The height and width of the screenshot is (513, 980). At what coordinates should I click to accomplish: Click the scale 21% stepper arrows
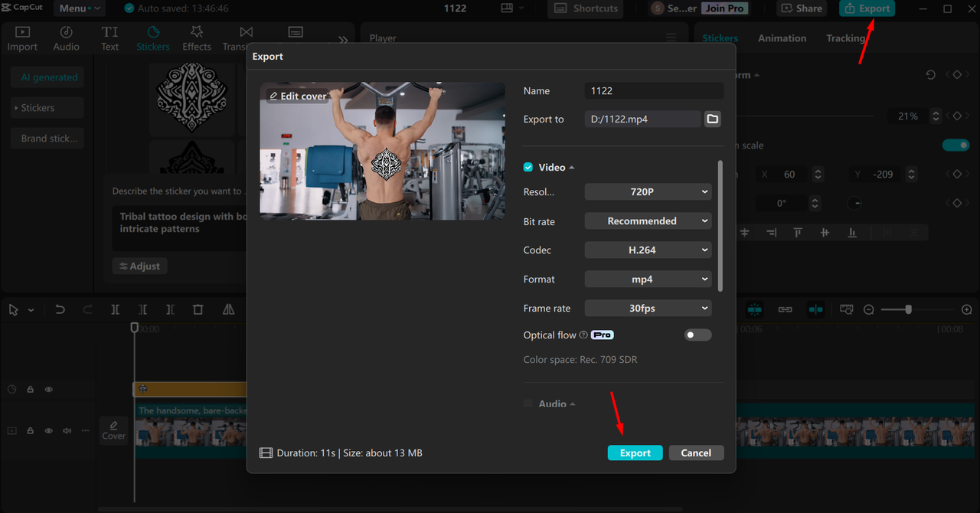[935, 116]
